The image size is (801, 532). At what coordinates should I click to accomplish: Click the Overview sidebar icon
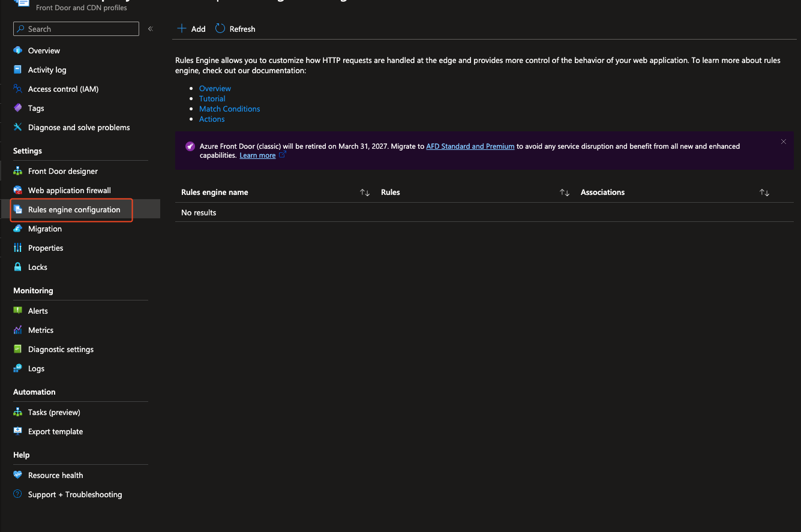coord(18,50)
